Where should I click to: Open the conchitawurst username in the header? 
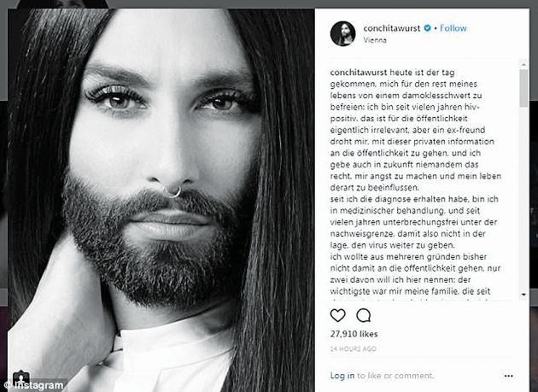click(x=391, y=28)
